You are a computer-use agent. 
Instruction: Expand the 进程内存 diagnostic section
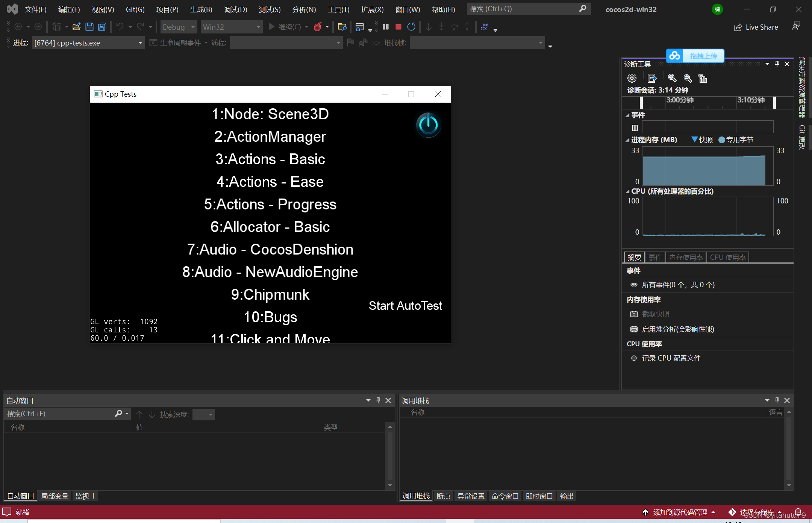pos(629,138)
